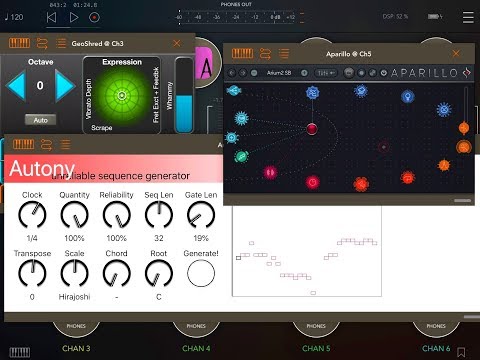Set the Whammy slider level
Screen dimensions: 480x360
184,96
